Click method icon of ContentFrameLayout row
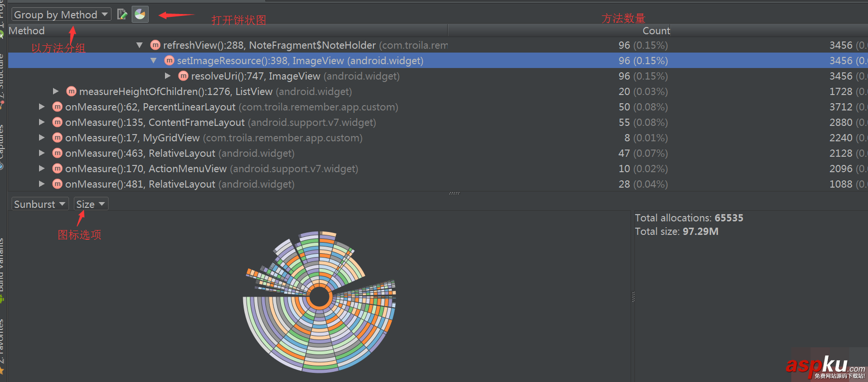The image size is (868, 382). (x=57, y=122)
